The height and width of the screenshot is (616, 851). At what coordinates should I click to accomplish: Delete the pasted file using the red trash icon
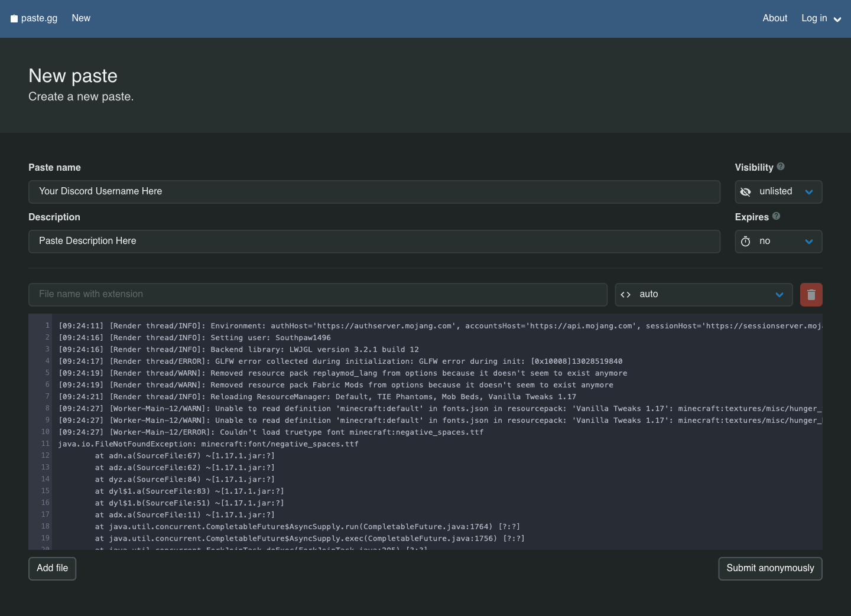pyautogui.click(x=811, y=294)
